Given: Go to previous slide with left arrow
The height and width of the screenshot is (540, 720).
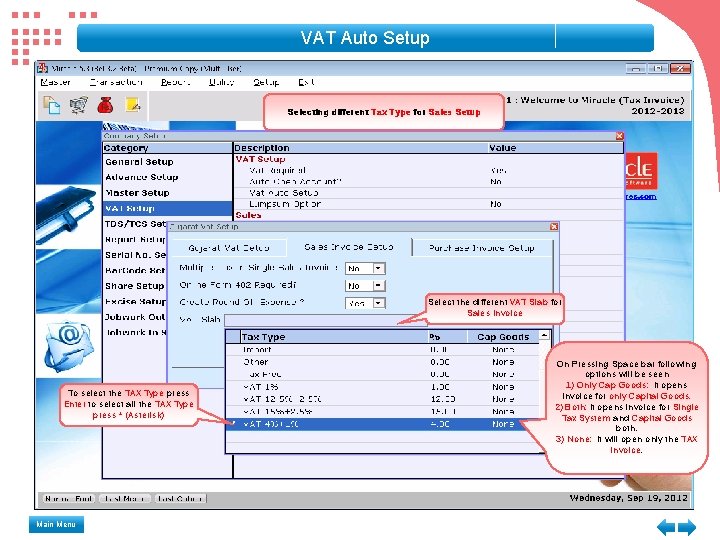Looking at the screenshot, I should pyautogui.click(x=666, y=527).
